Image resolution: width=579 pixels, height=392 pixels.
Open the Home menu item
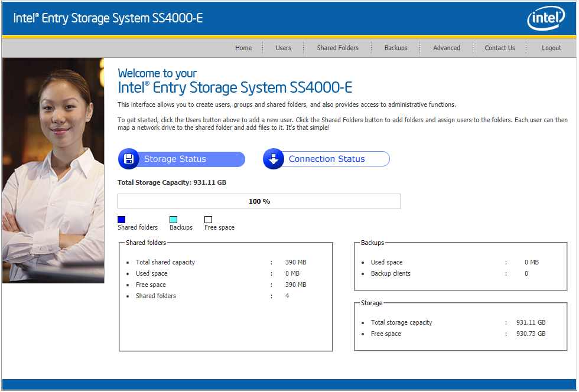click(243, 48)
